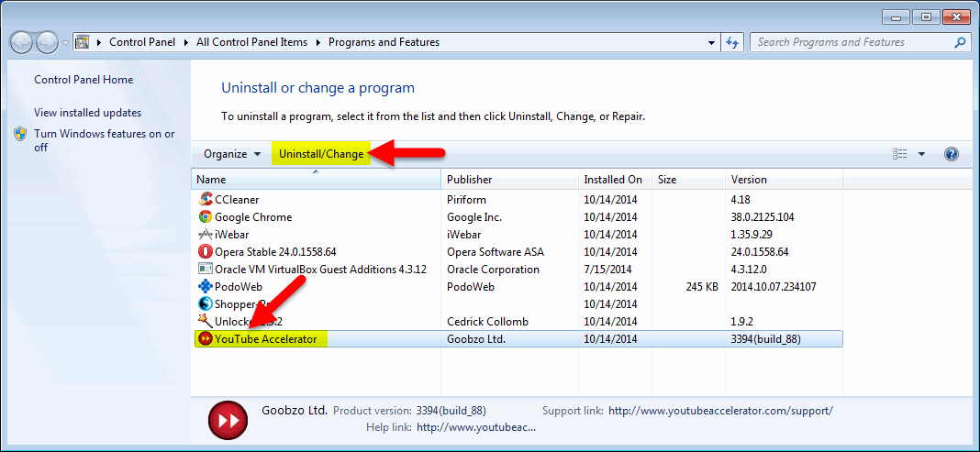Click the Control Panel breadcrumb

[143, 42]
